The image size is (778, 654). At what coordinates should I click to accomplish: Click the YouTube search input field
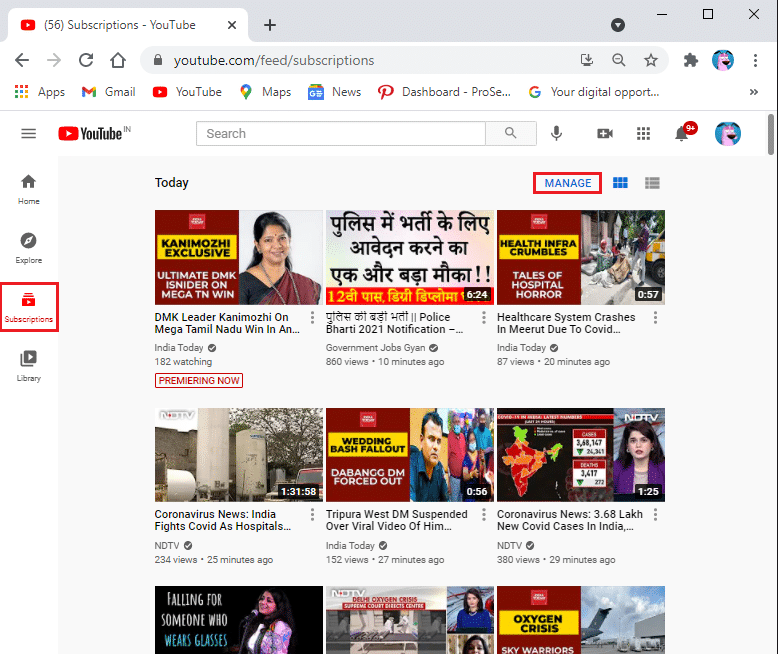340,133
